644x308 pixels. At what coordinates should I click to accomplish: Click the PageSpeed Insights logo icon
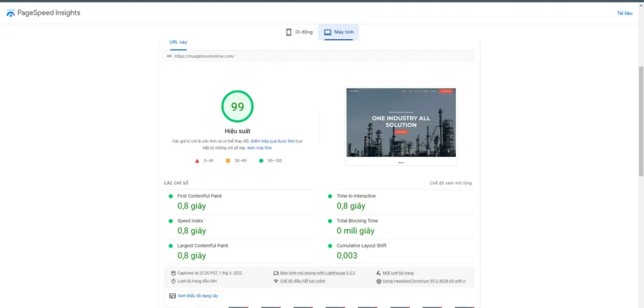10,13
